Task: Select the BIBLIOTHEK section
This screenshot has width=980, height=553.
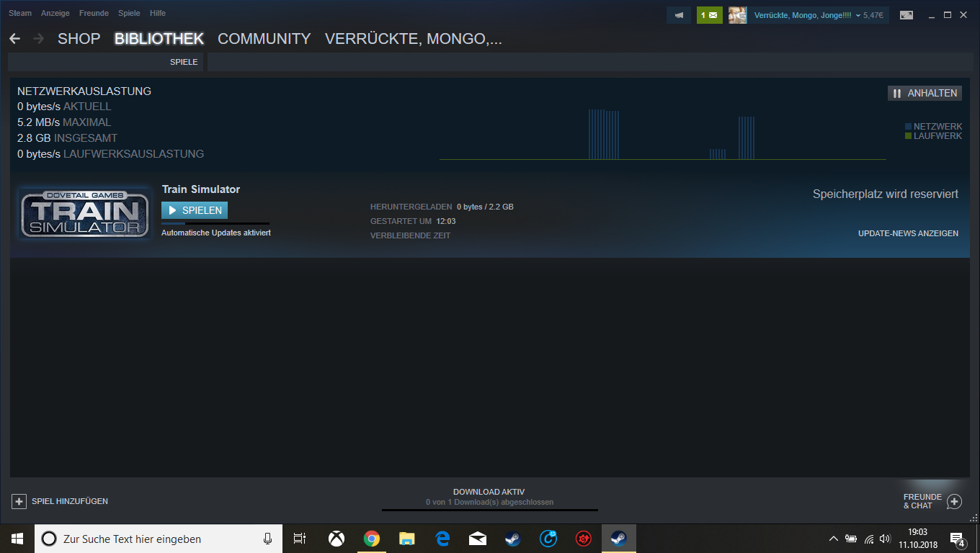Action: 159,39
